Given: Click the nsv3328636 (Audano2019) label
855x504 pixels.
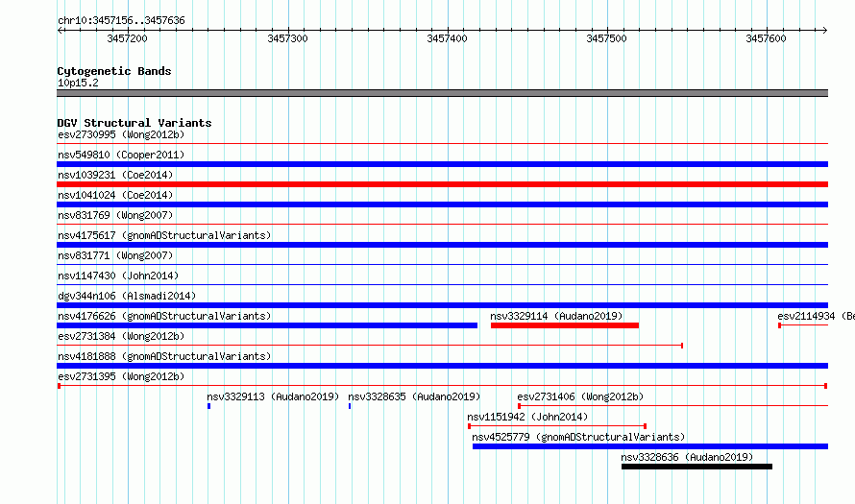Looking at the screenshot, I should coord(687,457).
